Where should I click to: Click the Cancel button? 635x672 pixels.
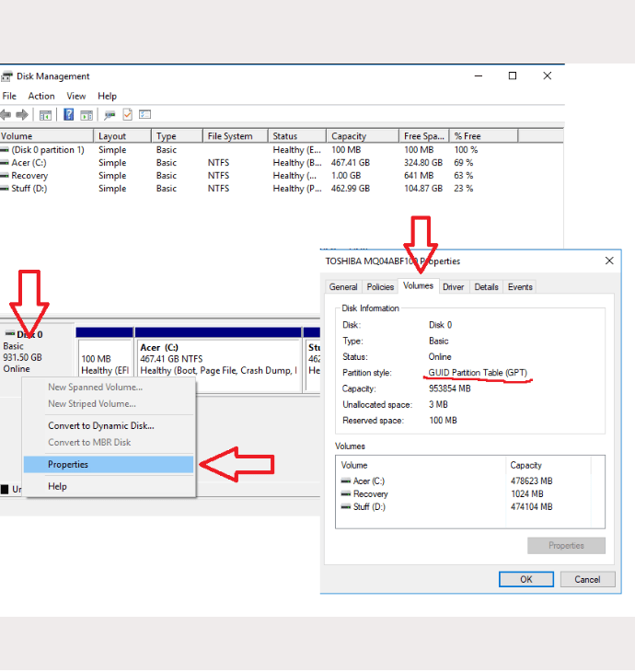[587, 579]
